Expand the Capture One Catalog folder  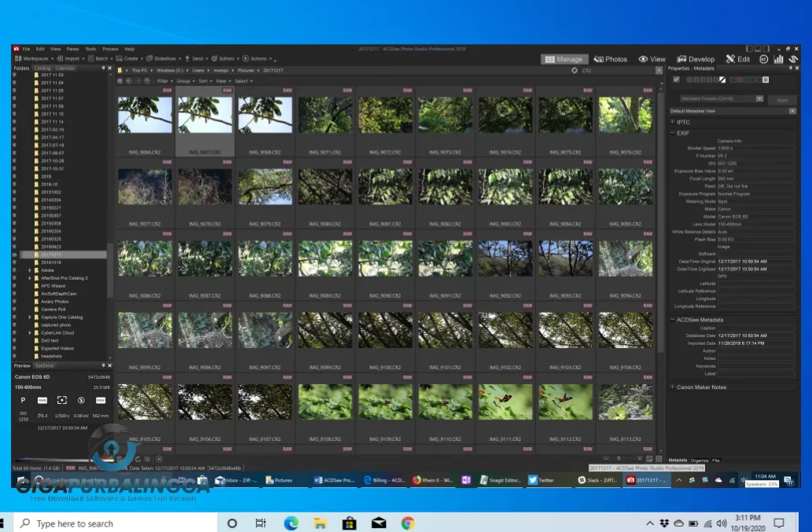coord(30,317)
